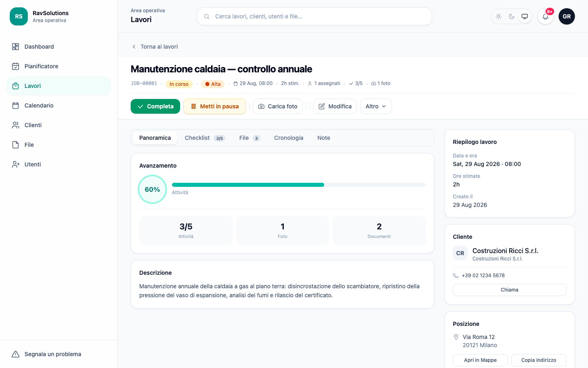Screen dimensions: 588x368
Task: Click the search magnifier icon
Action: coord(207,16)
